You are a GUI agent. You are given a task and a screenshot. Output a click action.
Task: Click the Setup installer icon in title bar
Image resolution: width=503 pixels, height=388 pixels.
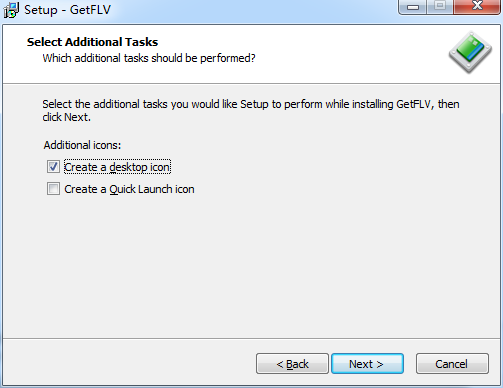pos(11,10)
